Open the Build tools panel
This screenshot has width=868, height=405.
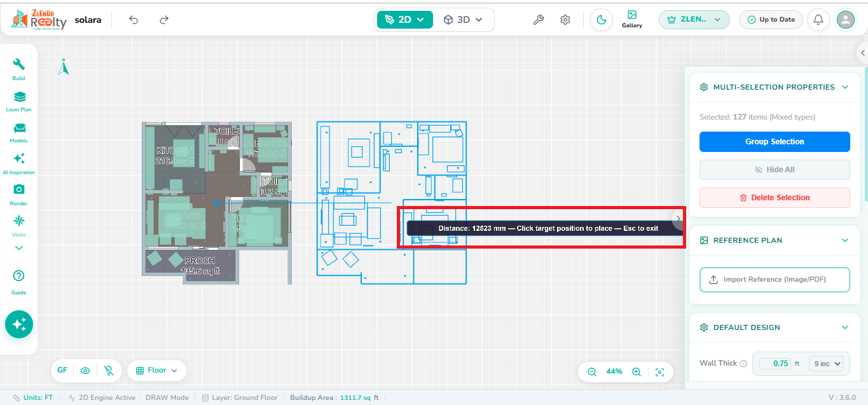coord(19,69)
